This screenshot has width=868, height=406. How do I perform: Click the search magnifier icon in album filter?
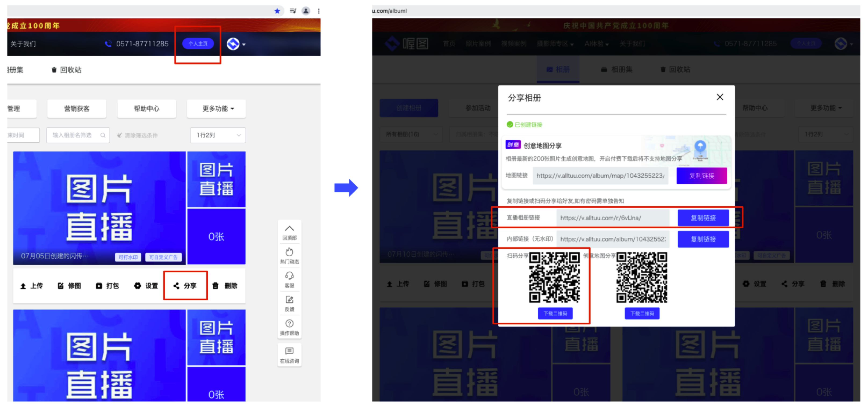(103, 135)
